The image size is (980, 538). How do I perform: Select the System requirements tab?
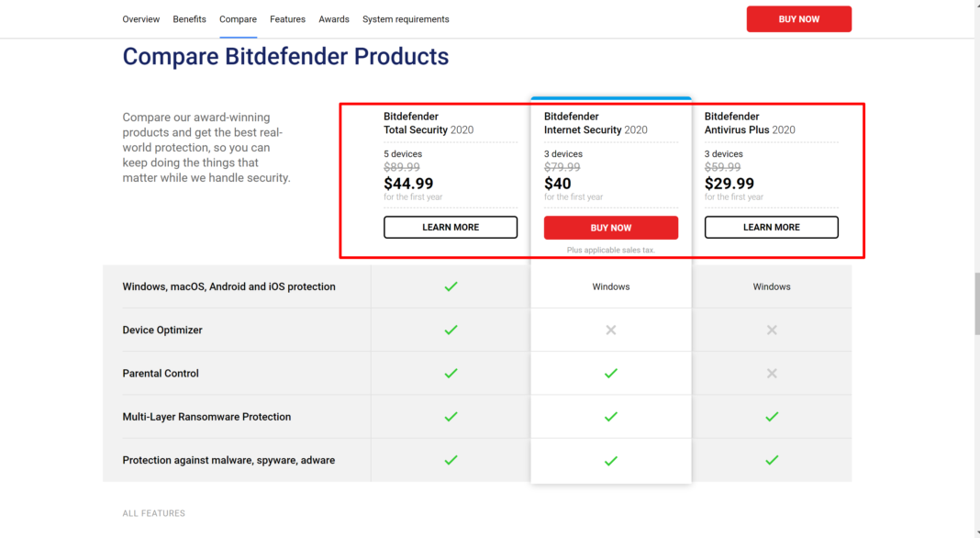406,19
